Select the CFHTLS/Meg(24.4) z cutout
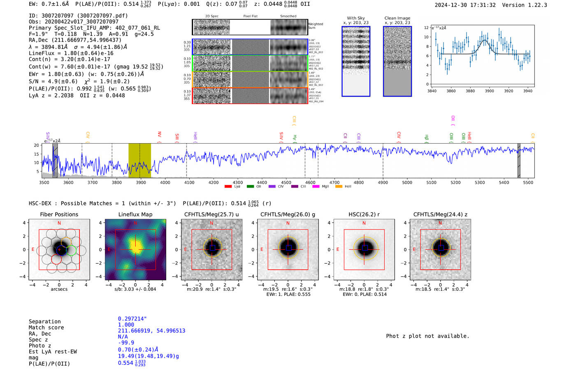 point(440,249)
